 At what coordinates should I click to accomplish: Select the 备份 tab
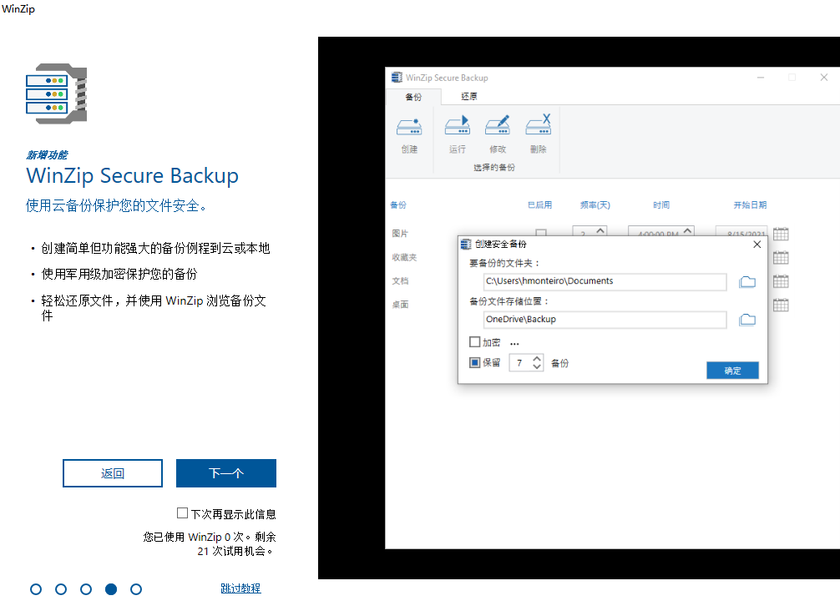(413, 97)
